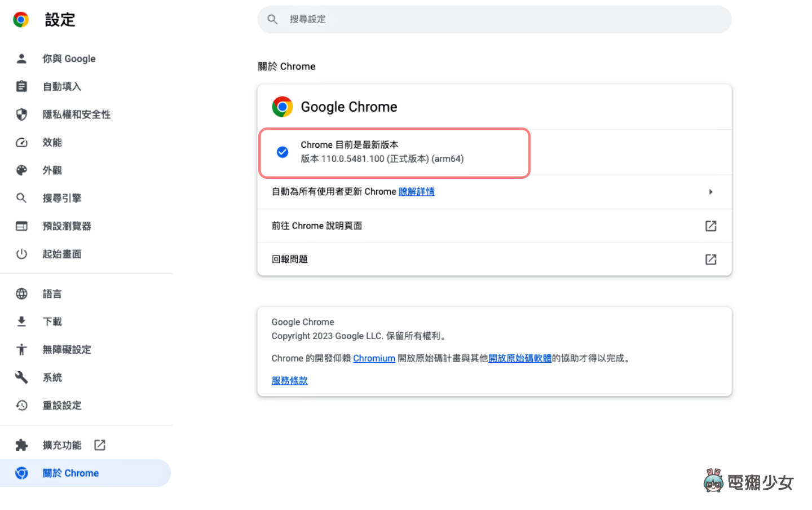Click the external-link icon beside 回報問題
The image size is (812, 510).
710,259
